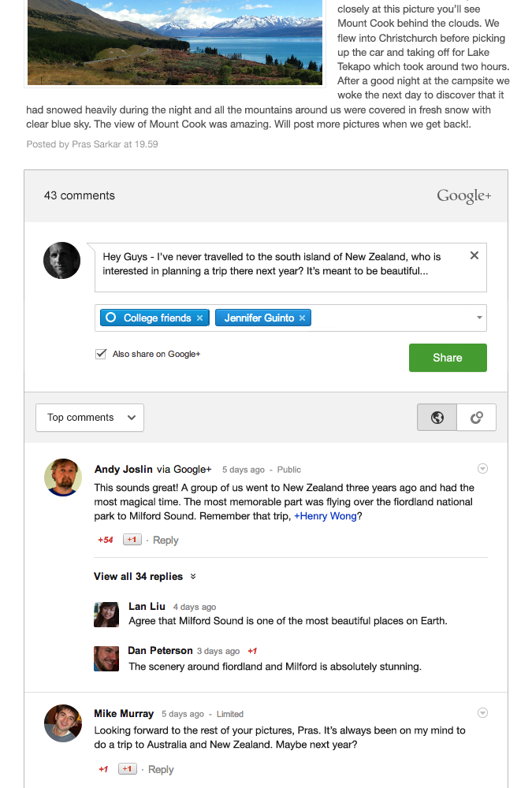Screen dimensions: 532x788
Task: Expand View all 34 replies
Action: pyautogui.click(x=145, y=577)
